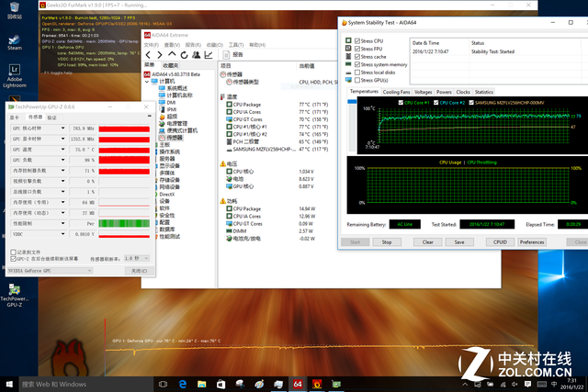Click Save in Stability Test window
The image size is (588, 392).
(459, 242)
